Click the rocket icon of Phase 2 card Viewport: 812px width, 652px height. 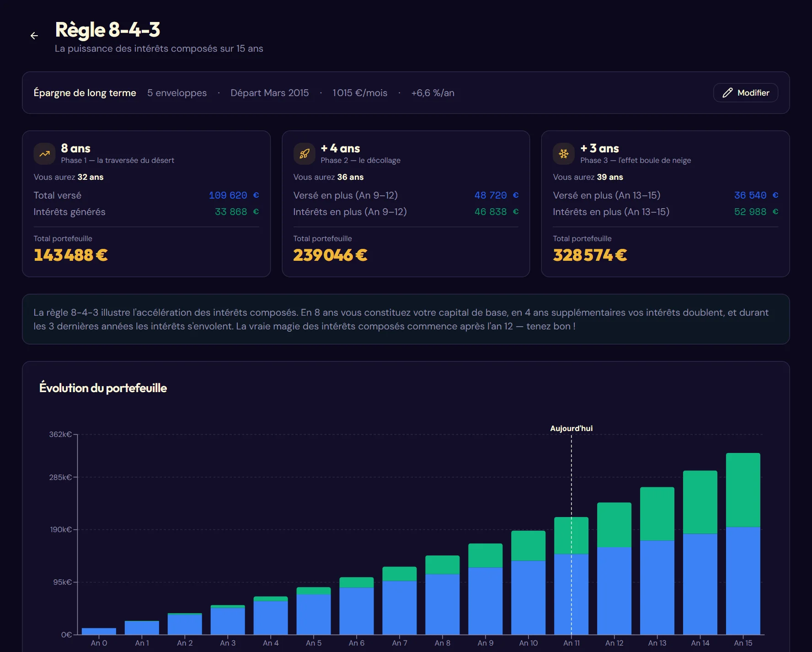[304, 154]
